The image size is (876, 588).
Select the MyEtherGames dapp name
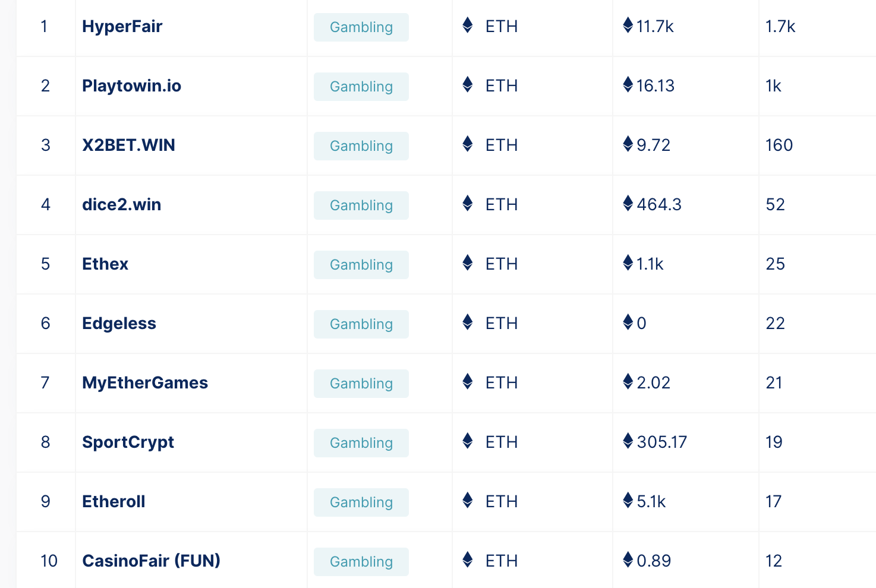click(145, 383)
